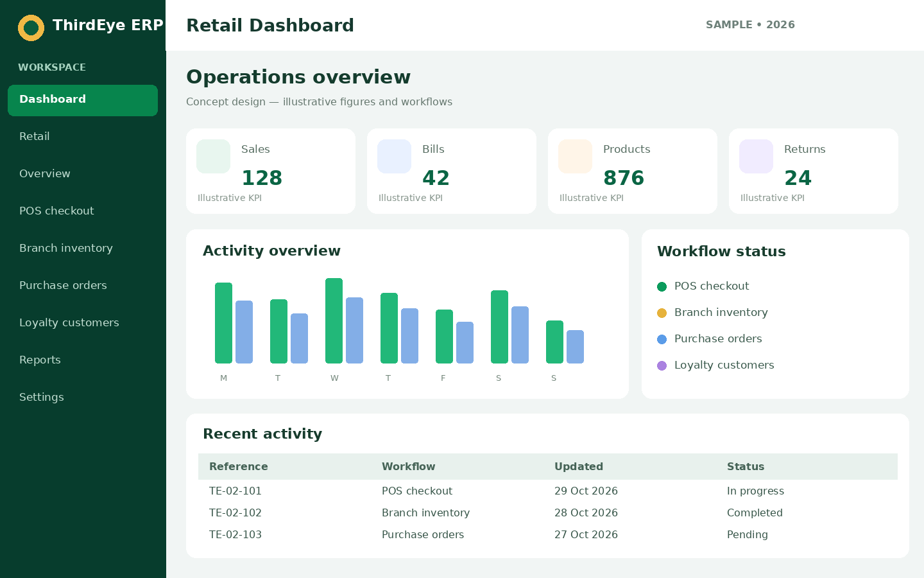Click the SAMPLE • 2026 header label
Viewport: 924px width, 578px height.
pos(750,24)
